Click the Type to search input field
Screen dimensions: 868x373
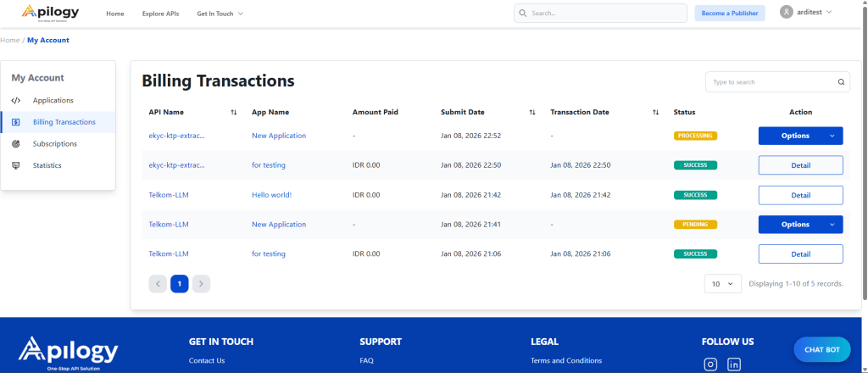(x=770, y=82)
